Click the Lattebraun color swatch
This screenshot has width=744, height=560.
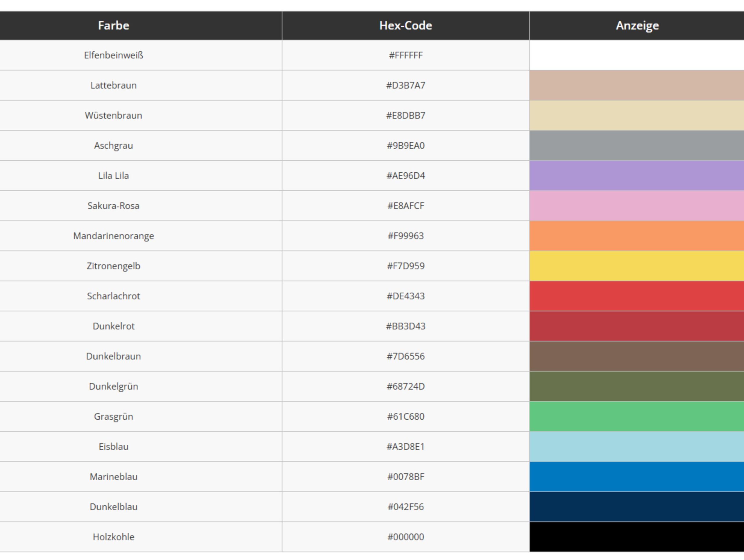pos(636,85)
